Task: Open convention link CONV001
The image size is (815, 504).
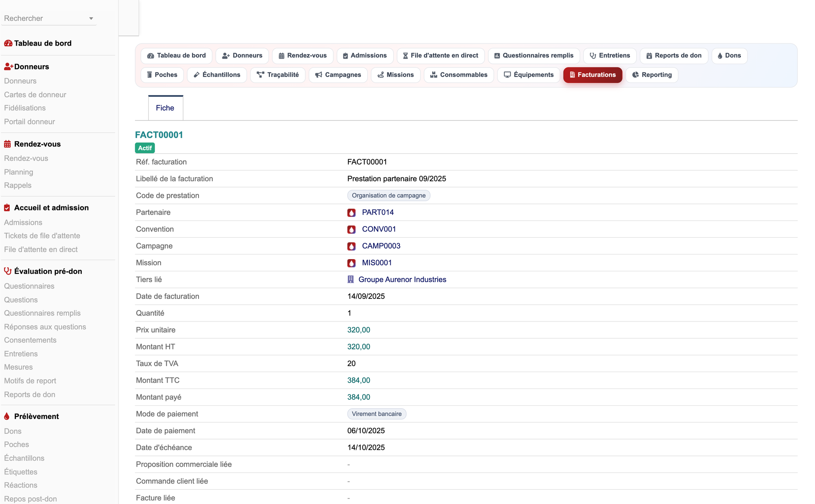Action: click(379, 229)
